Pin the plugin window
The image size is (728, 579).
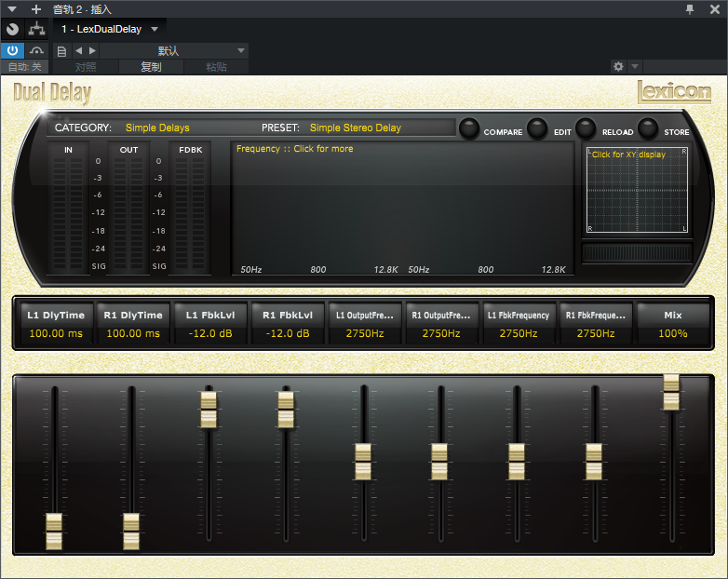690,9
